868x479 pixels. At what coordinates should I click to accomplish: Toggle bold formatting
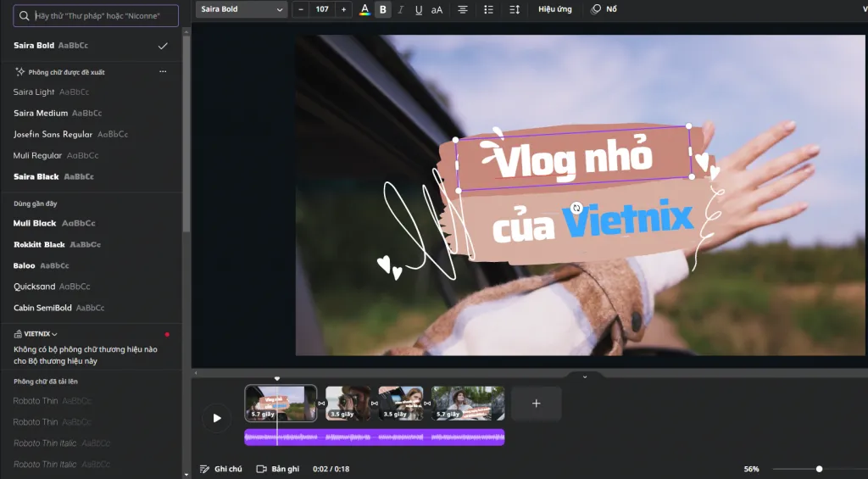[382, 9]
